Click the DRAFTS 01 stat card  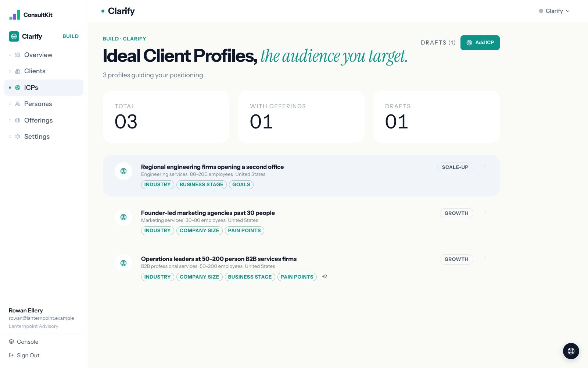point(437,117)
